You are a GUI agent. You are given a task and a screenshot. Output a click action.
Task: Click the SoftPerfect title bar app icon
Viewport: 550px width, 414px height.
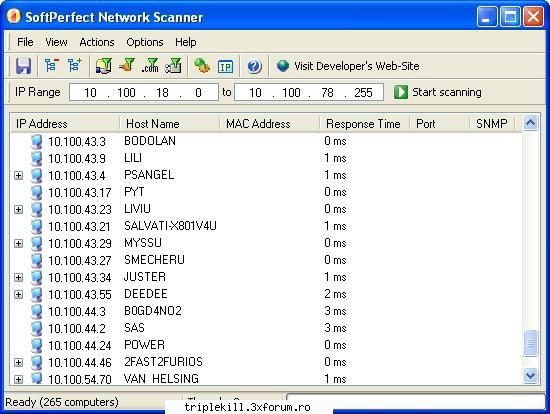point(13,16)
